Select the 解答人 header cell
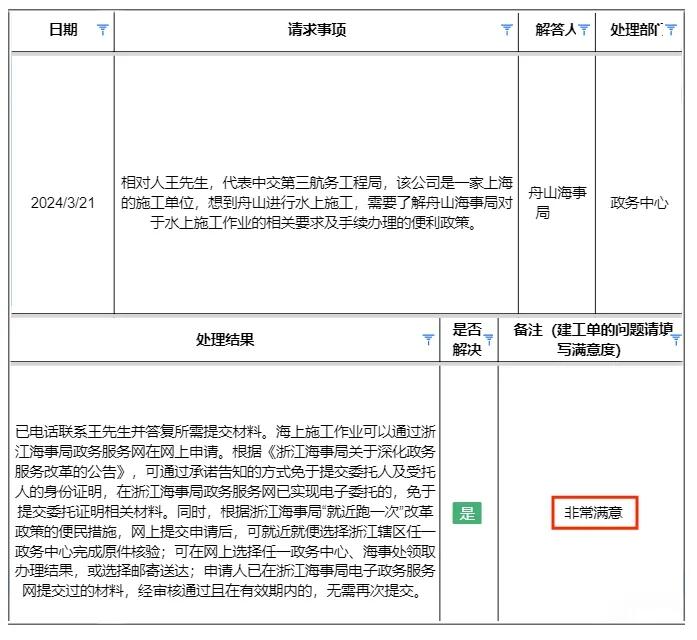Viewport: 697px width, 640px height. click(x=557, y=30)
